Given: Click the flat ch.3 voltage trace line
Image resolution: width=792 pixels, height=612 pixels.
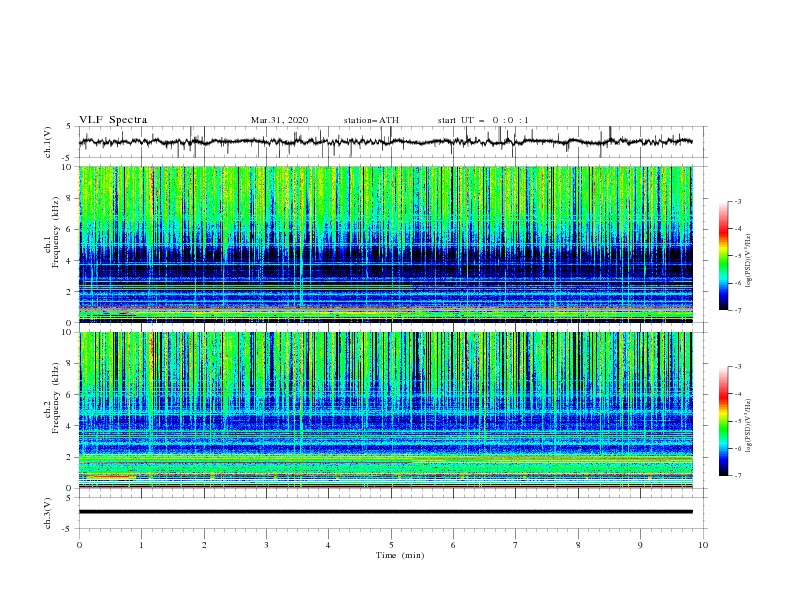Looking at the screenshot, I should click(386, 512).
